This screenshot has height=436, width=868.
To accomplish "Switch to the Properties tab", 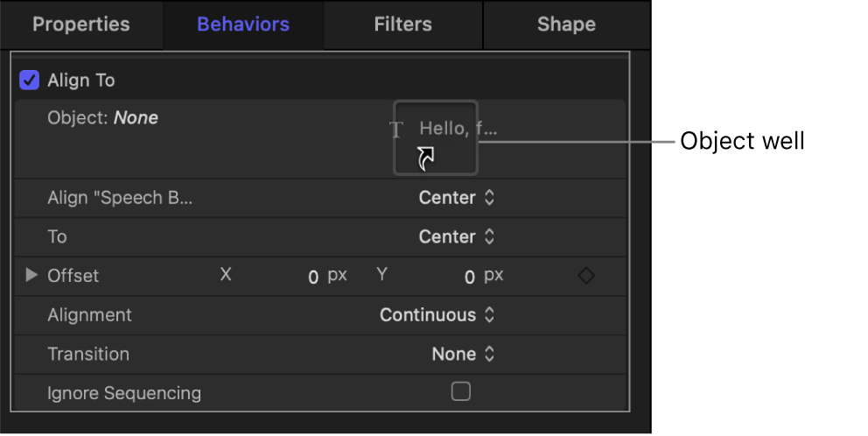I will click(80, 25).
